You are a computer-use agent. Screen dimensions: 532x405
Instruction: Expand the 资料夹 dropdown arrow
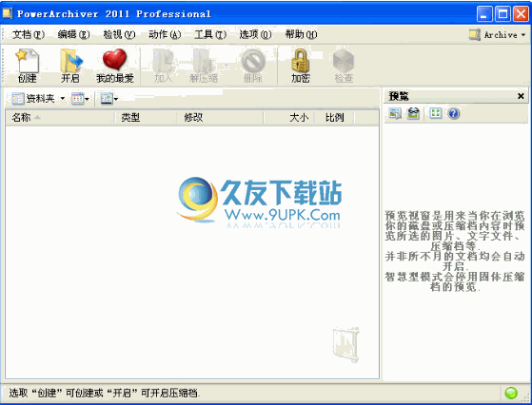[x=63, y=99]
